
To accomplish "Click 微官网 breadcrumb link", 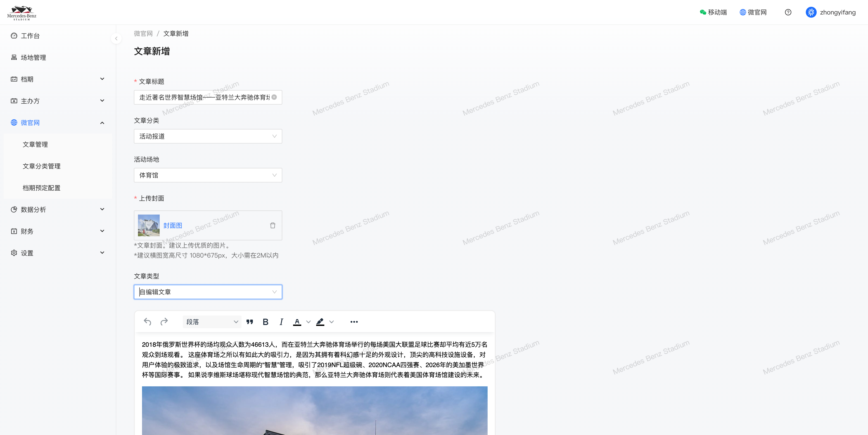I will (143, 34).
